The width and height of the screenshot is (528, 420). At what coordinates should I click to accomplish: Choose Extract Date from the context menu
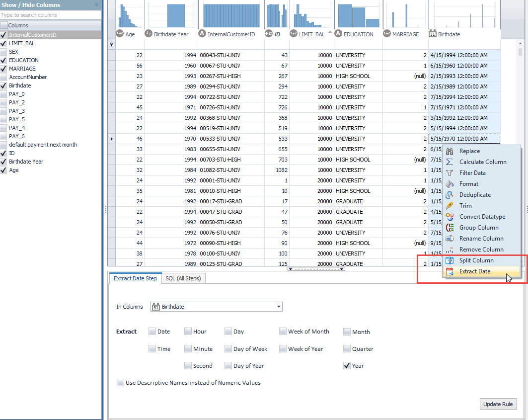pyautogui.click(x=481, y=271)
